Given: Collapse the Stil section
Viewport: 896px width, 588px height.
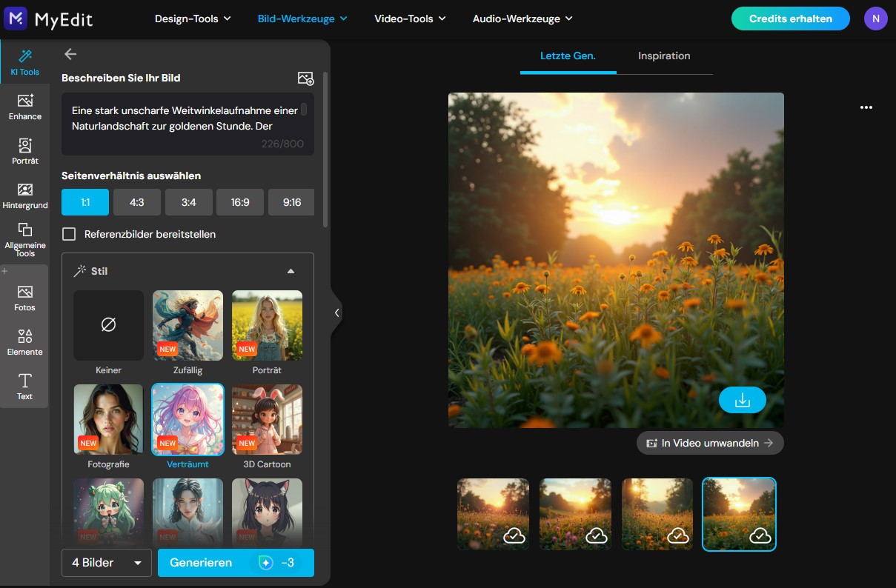Looking at the screenshot, I should coord(291,271).
